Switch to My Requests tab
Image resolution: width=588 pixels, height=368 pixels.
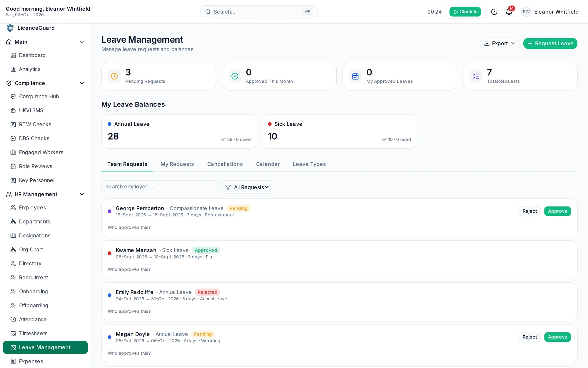click(x=177, y=164)
